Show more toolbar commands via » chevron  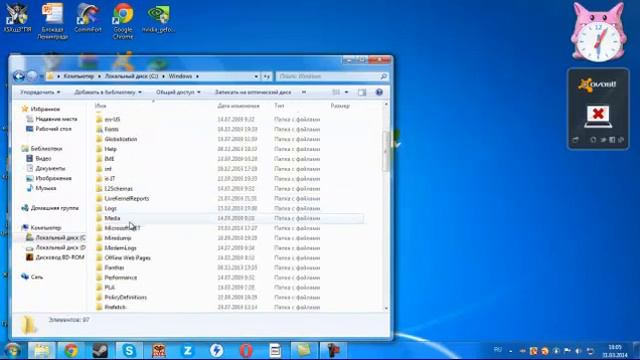point(304,92)
